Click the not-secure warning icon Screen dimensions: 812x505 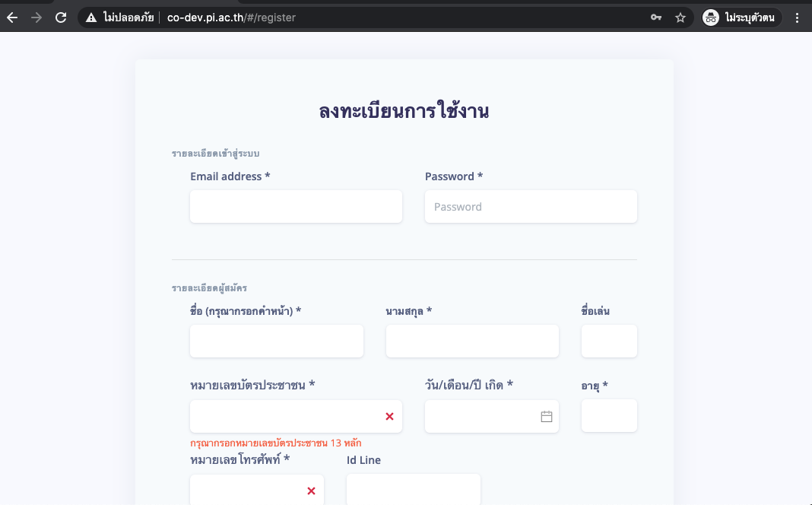tap(91, 17)
